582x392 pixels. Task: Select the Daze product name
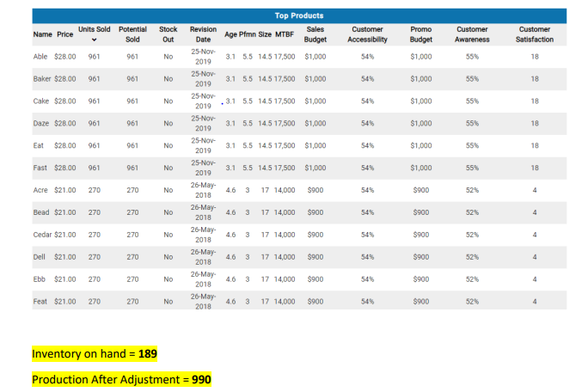pyautogui.click(x=40, y=124)
